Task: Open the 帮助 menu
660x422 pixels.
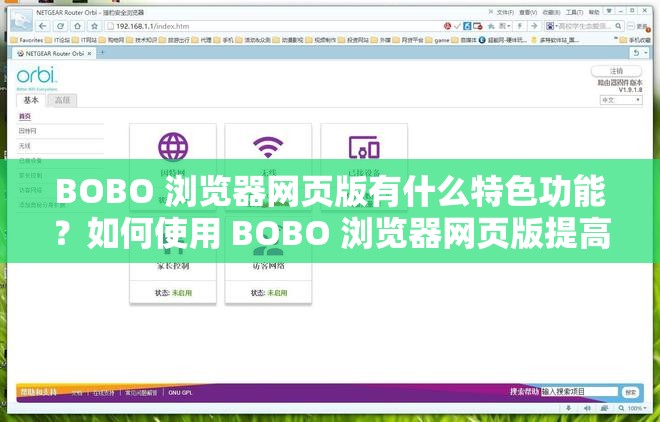Action: tap(594, 13)
